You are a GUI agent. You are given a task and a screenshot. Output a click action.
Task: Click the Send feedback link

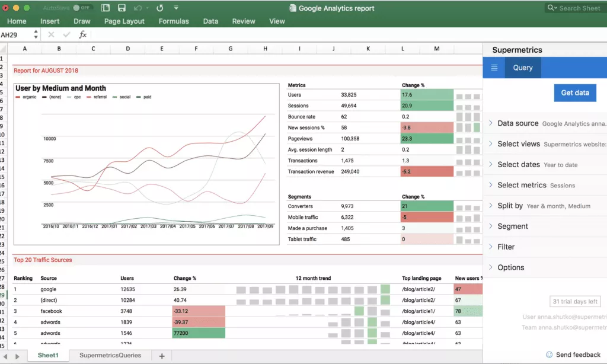pyautogui.click(x=578, y=355)
